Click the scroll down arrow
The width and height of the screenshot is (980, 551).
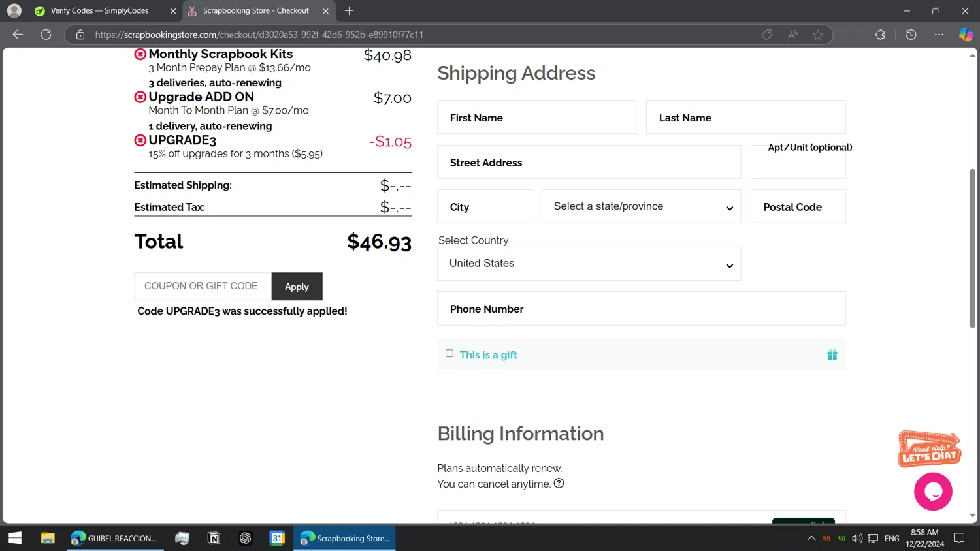[x=972, y=516]
